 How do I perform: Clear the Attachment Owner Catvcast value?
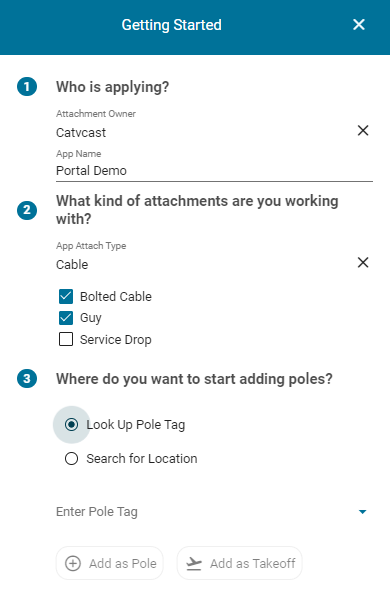click(363, 130)
